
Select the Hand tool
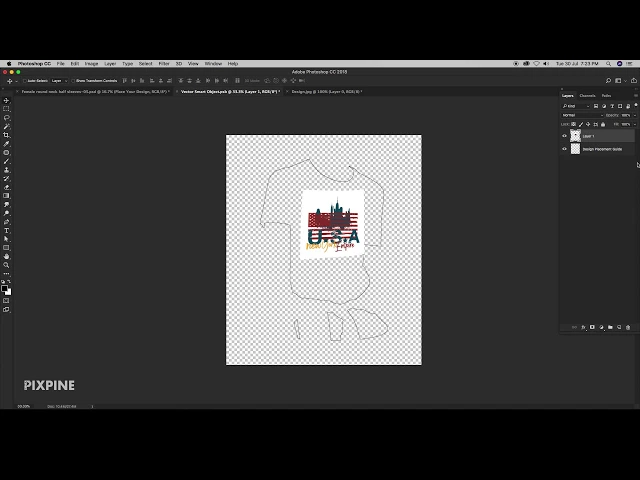tap(6, 257)
